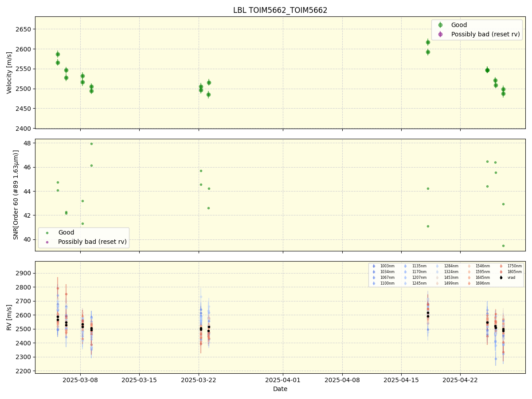Click the 2900 tick on the RV axis

coord(24,273)
